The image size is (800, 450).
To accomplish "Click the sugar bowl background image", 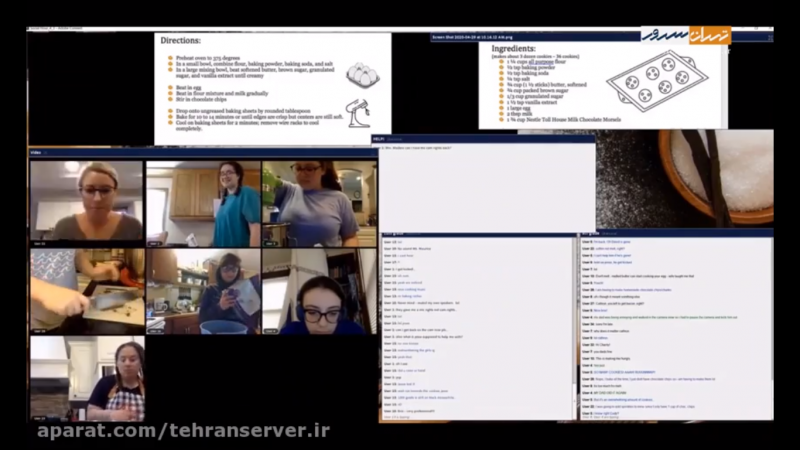I will 717,175.
